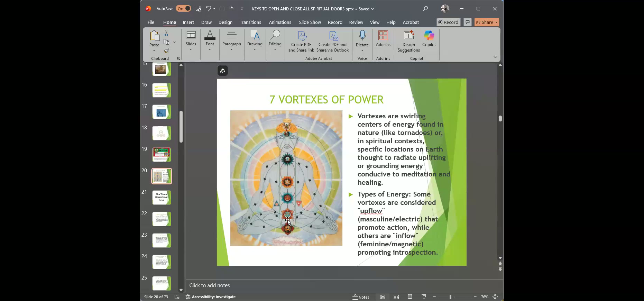Viewport: 644px width, 301px height.
Task: Switch to Slide Sorter view
Action: (396, 297)
